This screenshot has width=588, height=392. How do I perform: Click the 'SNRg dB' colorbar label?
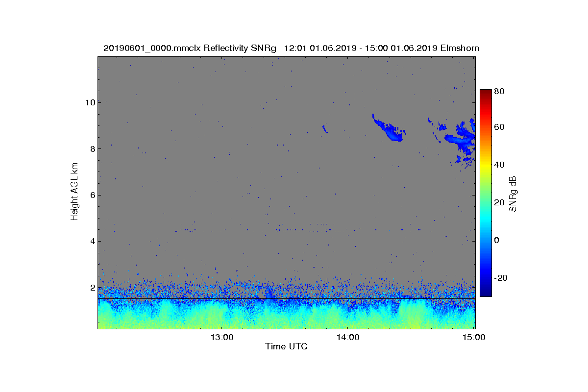click(x=513, y=194)
